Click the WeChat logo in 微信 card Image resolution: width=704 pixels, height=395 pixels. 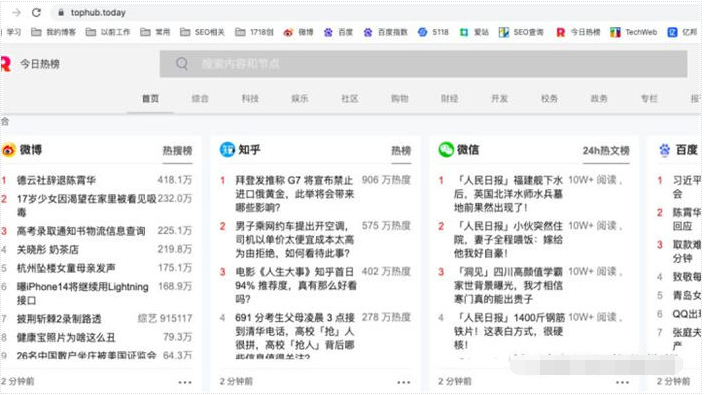tap(446, 149)
